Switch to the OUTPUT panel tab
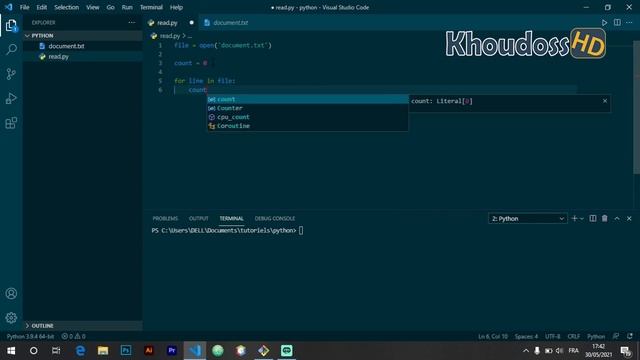The width and height of the screenshot is (640, 360). [x=199, y=219]
